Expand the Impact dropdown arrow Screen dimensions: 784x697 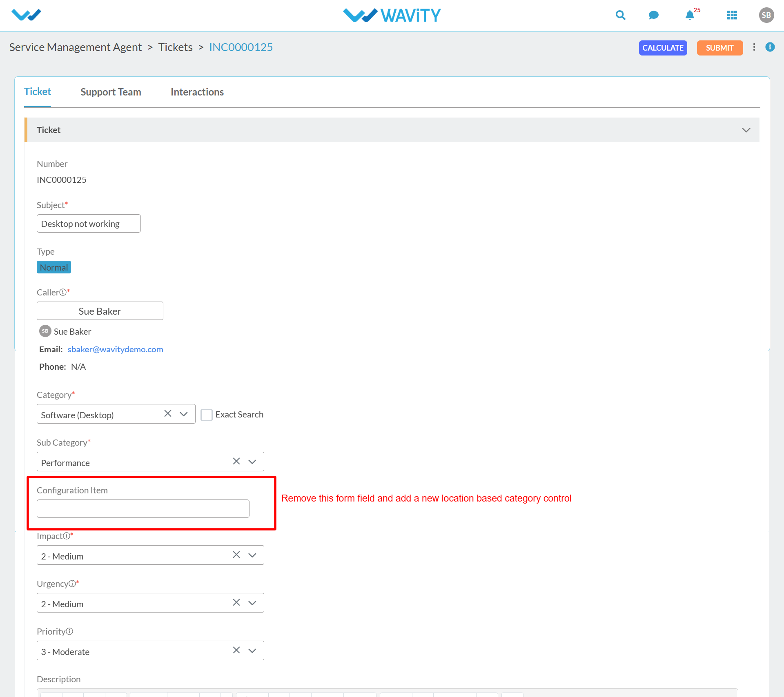252,555
